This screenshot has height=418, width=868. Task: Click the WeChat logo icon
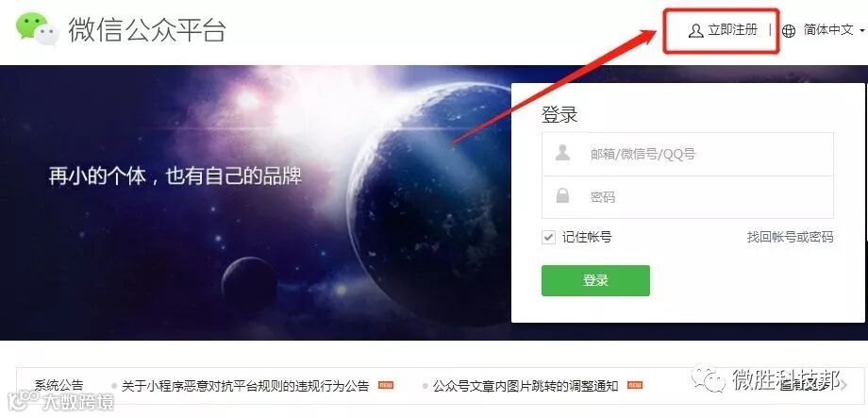pyautogui.click(x=37, y=29)
